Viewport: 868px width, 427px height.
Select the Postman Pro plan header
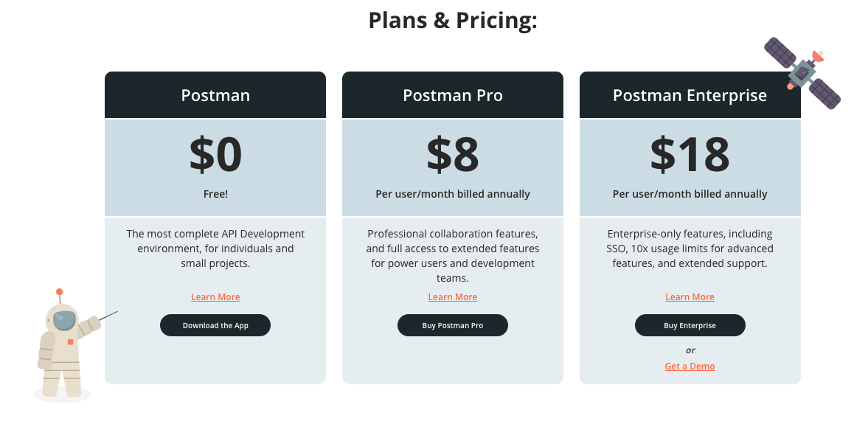[453, 95]
